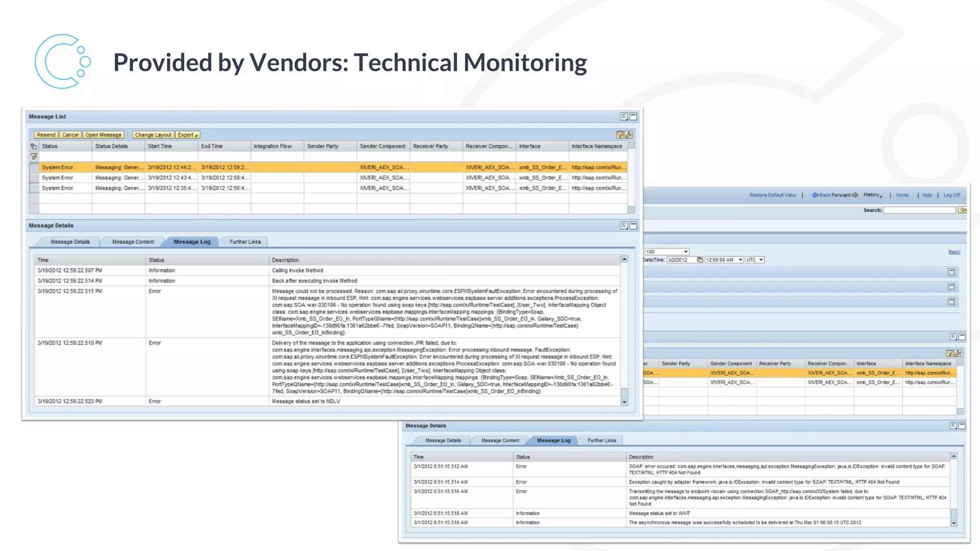The width and height of the screenshot is (980, 551).
Task: Click Status Details column header
Action: point(118,146)
